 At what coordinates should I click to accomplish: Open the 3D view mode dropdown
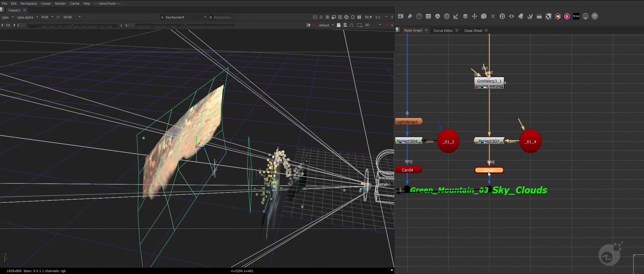point(373,25)
